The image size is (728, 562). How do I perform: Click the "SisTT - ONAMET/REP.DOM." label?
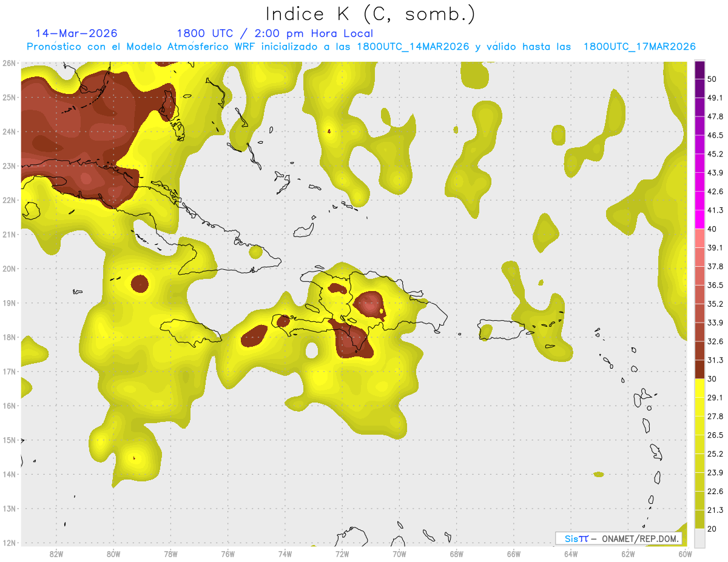(619, 538)
